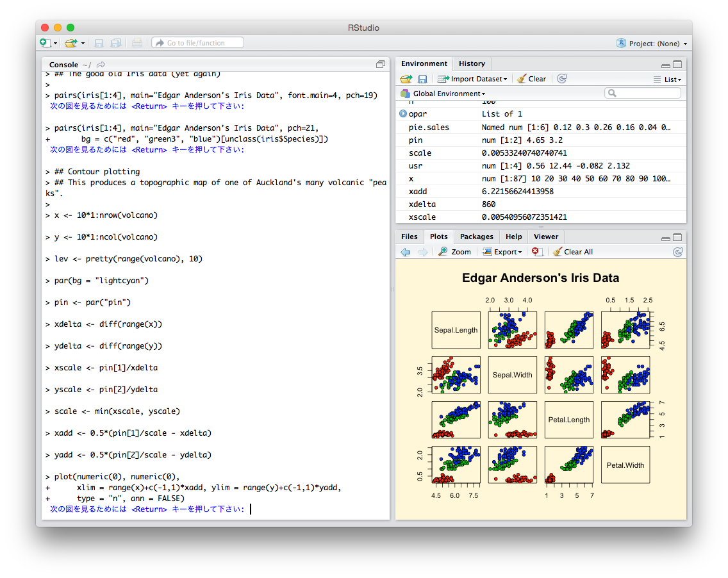Select the xadd variable row

point(541,191)
